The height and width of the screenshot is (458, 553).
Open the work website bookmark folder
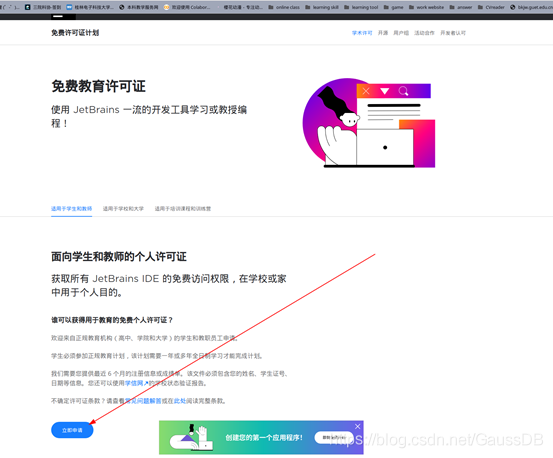point(426,7)
